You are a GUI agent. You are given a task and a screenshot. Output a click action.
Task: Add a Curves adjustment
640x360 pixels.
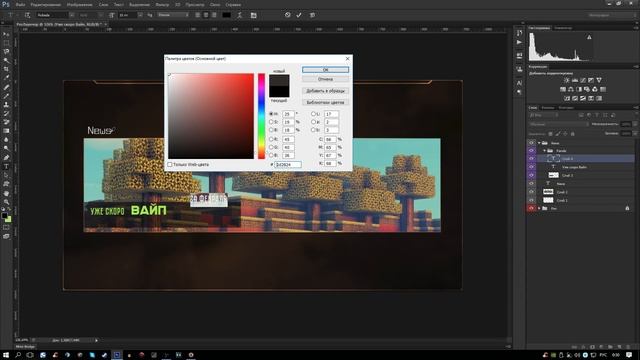tap(583, 80)
